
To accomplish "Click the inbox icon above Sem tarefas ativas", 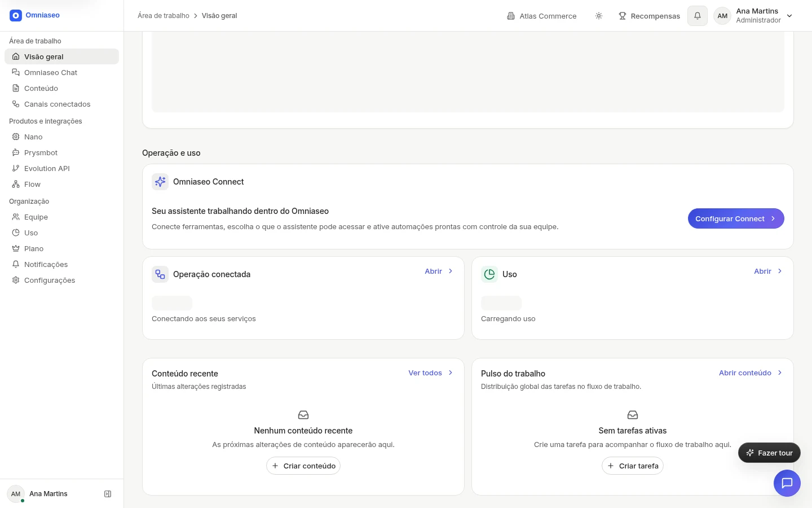I will tap(633, 415).
